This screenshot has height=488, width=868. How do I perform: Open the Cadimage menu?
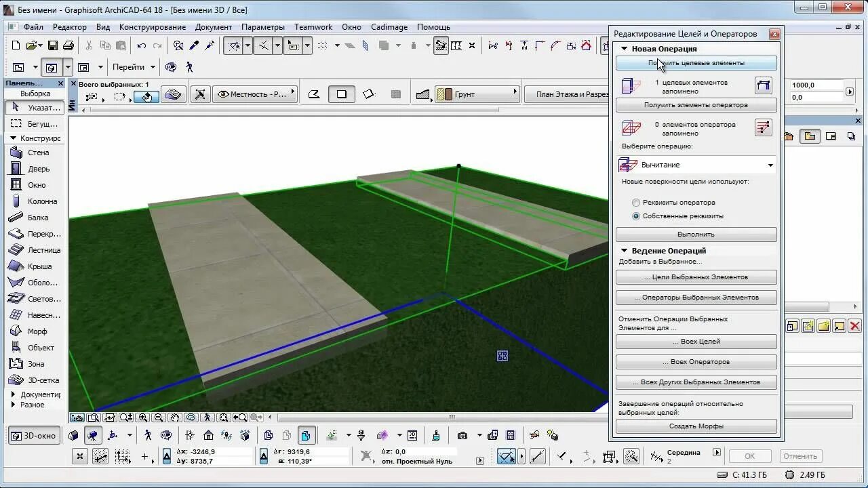click(389, 27)
